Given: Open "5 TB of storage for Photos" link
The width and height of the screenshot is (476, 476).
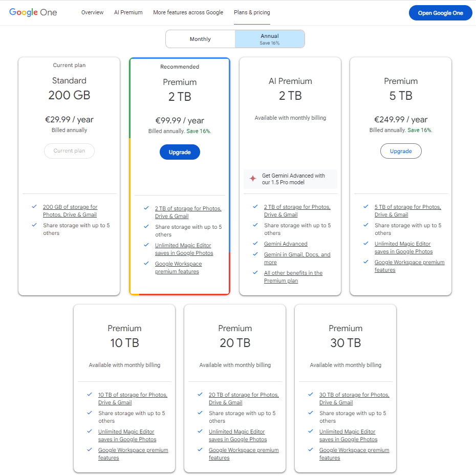Looking at the screenshot, I should [x=408, y=211].
